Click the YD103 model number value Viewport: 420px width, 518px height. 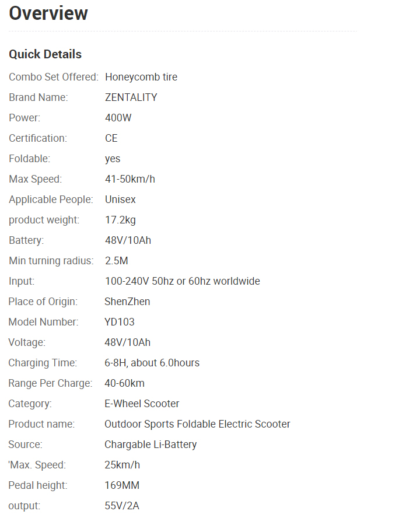[x=120, y=322]
